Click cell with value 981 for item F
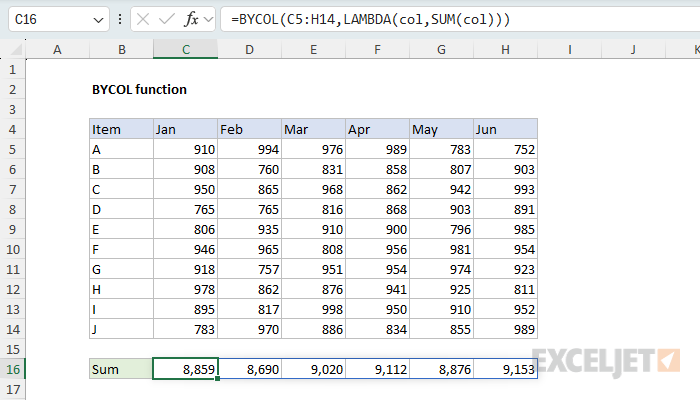Image resolution: width=700 pixels, height=400 pixels. [x=442, y=250]
